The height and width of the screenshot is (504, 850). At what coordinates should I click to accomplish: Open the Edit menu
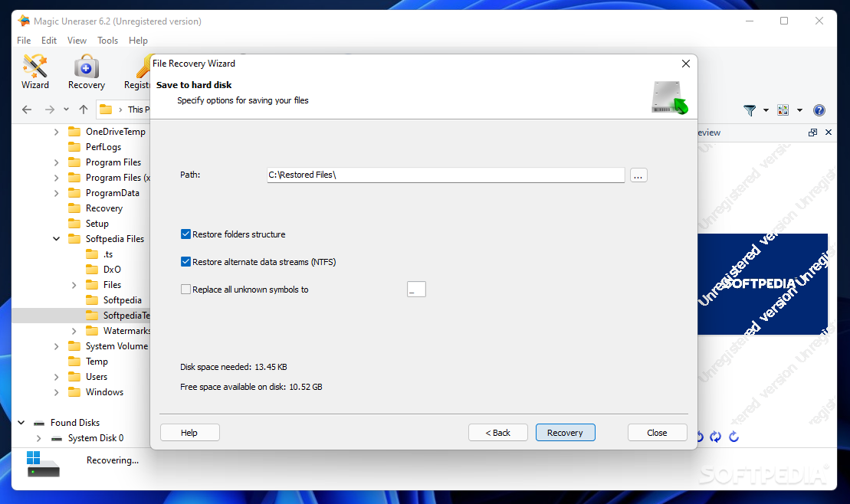point(49,41)
